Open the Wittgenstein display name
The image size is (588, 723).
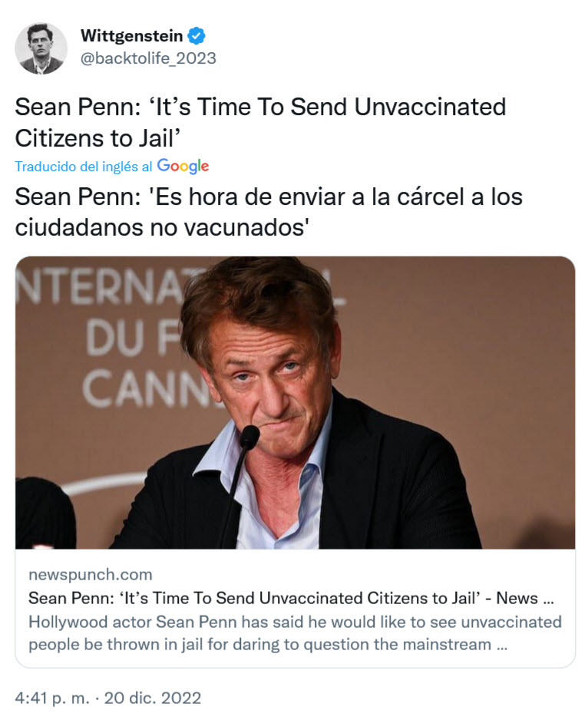(131, 35)
